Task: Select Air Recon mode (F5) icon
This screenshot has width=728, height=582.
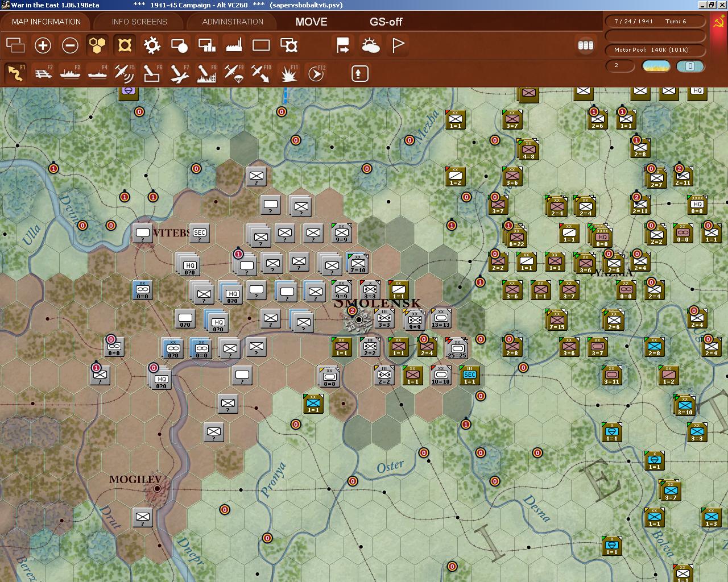Action: pos(125,73)
